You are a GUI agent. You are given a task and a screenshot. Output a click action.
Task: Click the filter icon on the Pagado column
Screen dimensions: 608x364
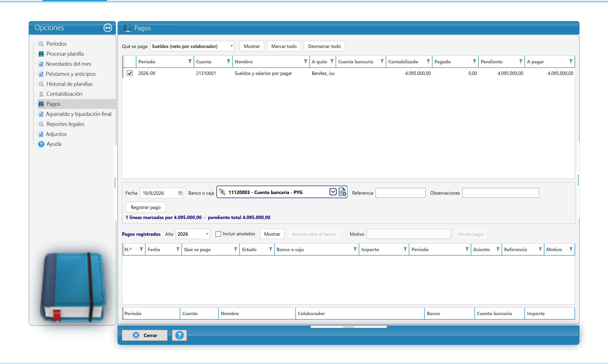pos(475,61)
